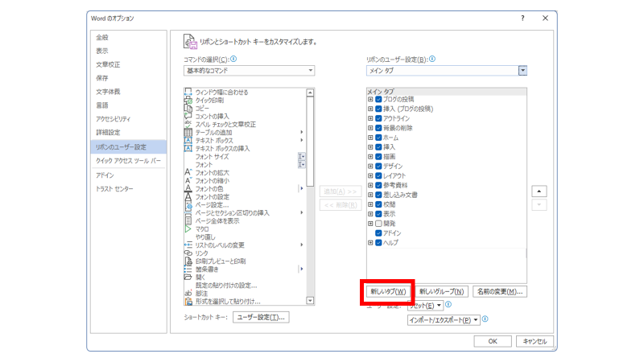Uncheck the ヘルプ tab checkbox
The image size is (644, 362).
tap(378, 243)
